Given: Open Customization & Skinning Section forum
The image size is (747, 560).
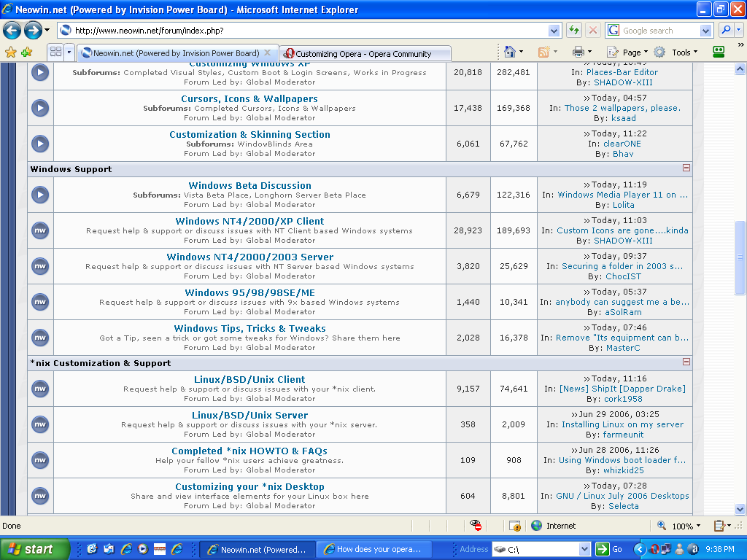Looking at the screenshot, I should click(249, 134).
